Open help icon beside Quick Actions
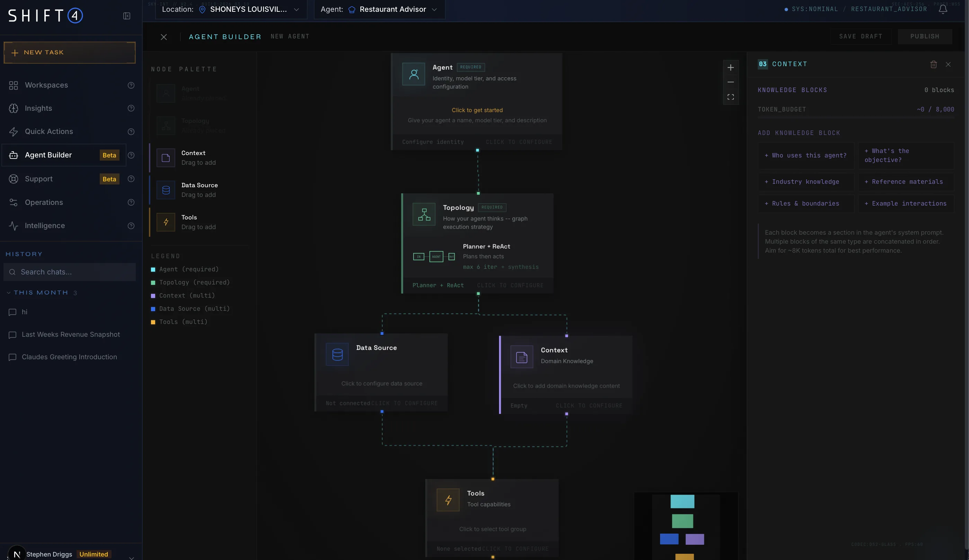Screen dimensions: 969x560 (x=131, y=132)
